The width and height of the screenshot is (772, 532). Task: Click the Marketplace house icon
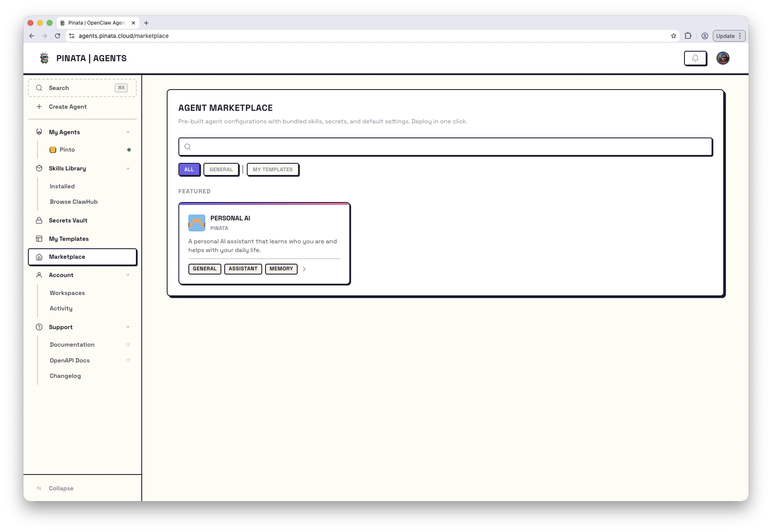(39, 257)
